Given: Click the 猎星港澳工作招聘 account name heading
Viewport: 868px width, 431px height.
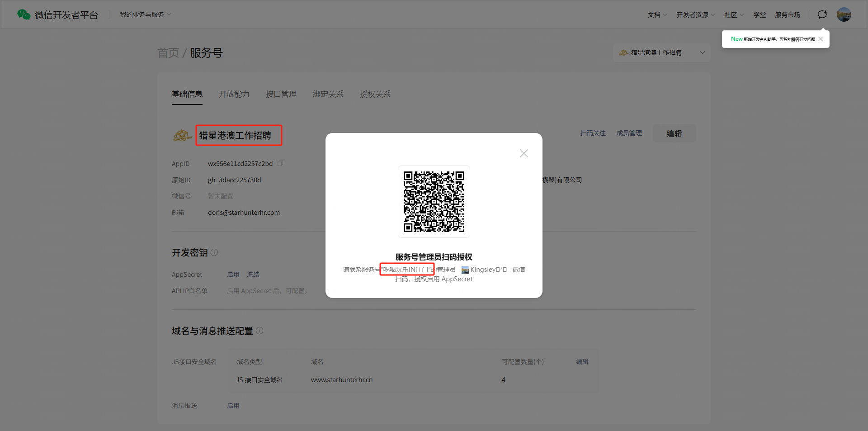Looking at the screenshot, I should [235, 135].
